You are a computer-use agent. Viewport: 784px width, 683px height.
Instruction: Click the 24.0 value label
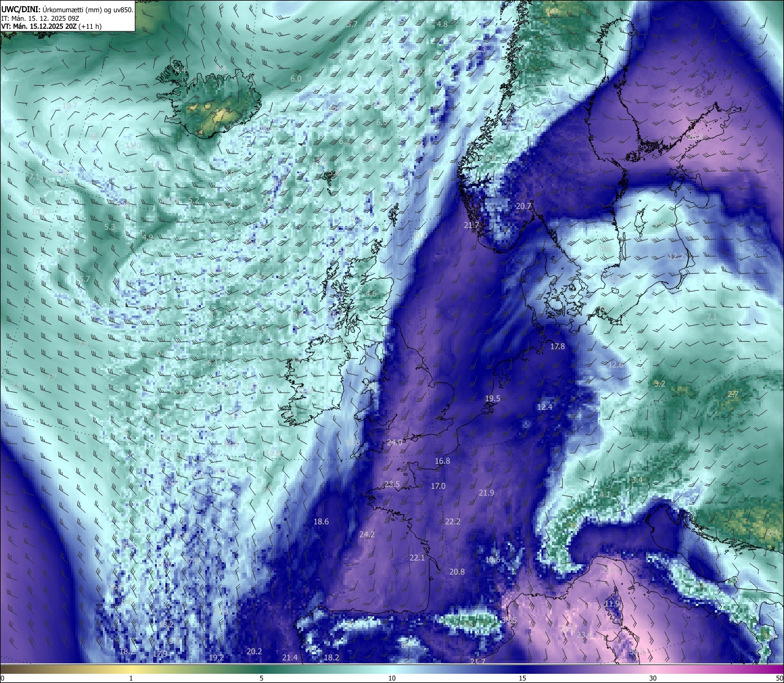pyautogui.click(x=395, y=443)
